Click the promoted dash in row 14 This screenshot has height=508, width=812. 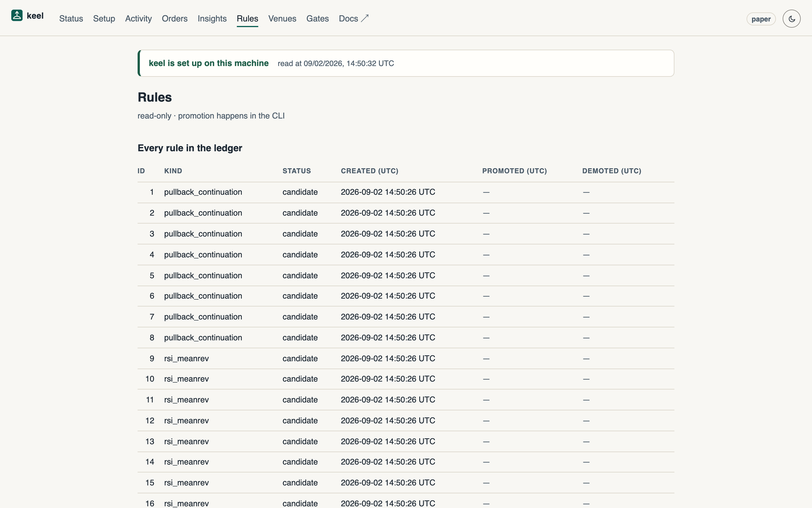pyautogui.click(x=486, y=462)
